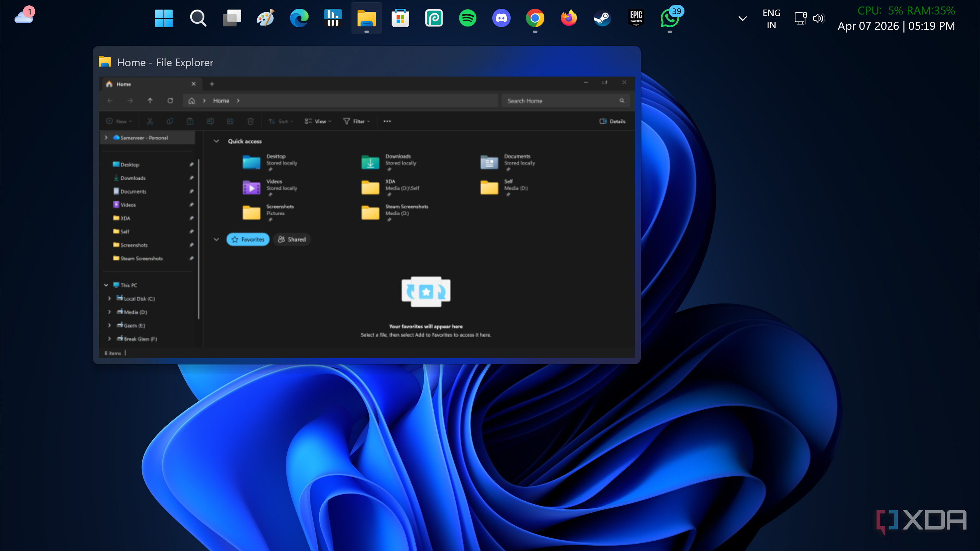Expand Samarveer - Personal OneDrive node

point(106,138)
